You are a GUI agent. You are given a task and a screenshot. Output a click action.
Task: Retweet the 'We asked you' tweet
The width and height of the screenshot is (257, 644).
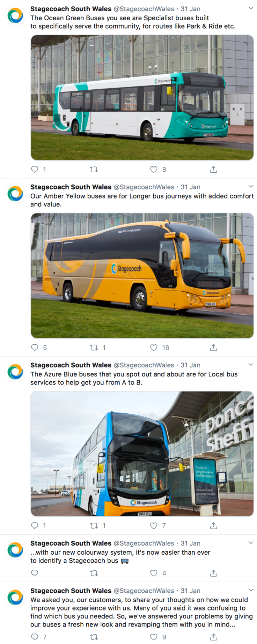[x=94, y=637]
